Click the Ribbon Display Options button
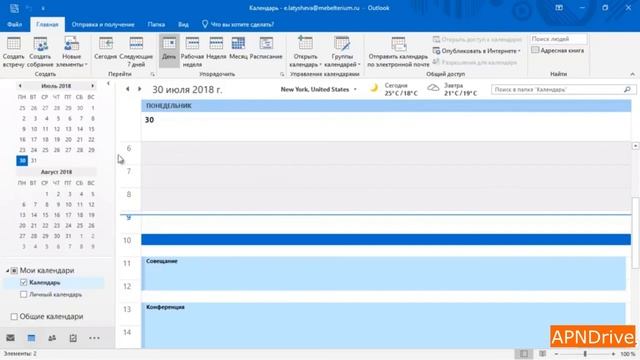Image resolution: width=640 pixels, height=360 pixels. (559, 8)
